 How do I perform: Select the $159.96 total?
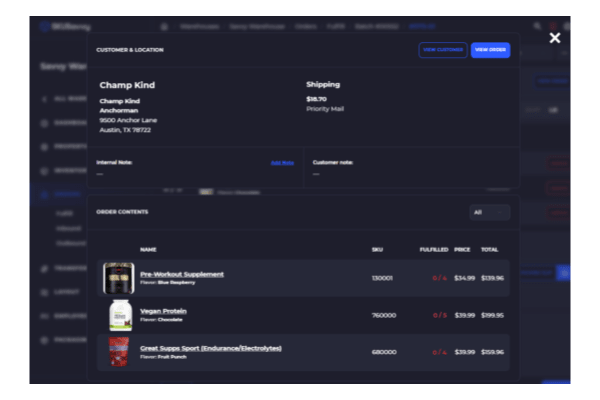pos(492,352)
